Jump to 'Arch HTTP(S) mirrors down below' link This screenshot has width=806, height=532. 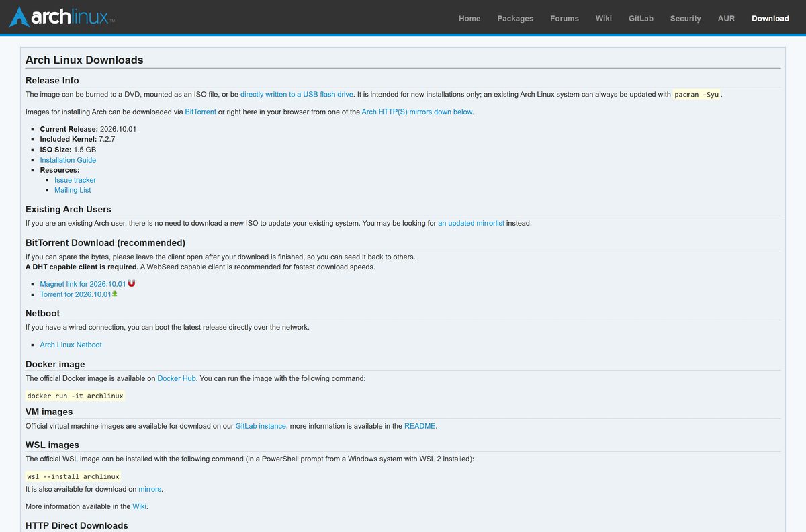coord(417,112)
